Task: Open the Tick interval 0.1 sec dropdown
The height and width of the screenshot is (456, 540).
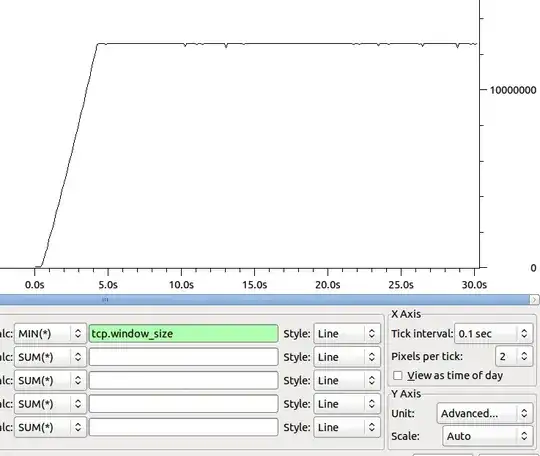Action: click(494, 333)
